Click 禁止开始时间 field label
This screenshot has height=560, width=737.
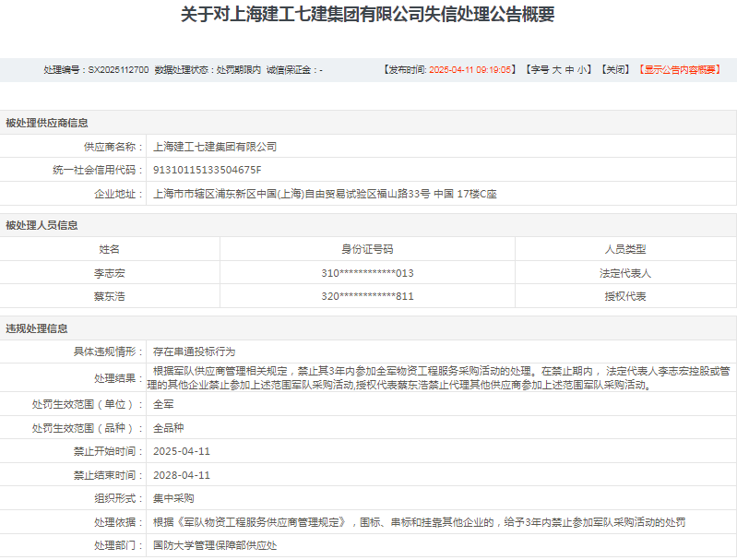point(108,451)
